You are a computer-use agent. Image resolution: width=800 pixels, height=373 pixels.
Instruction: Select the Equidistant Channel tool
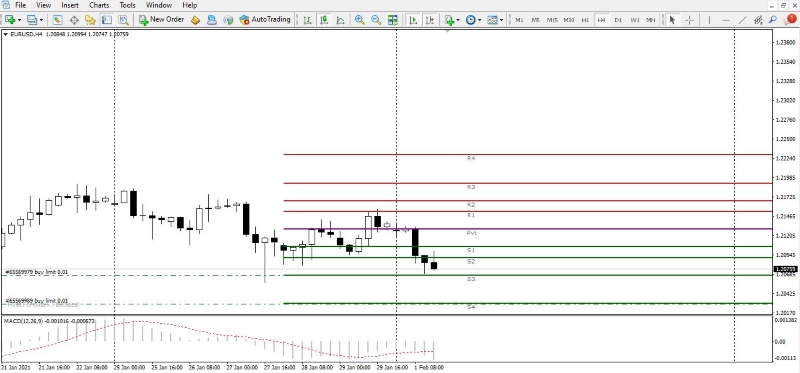758,20
